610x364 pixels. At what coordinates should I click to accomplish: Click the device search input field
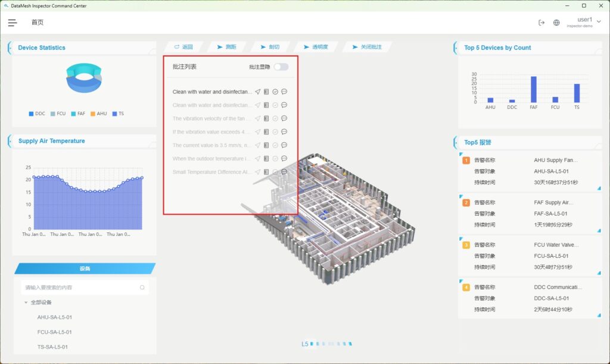pyautogui.click(x=80, y=288)
